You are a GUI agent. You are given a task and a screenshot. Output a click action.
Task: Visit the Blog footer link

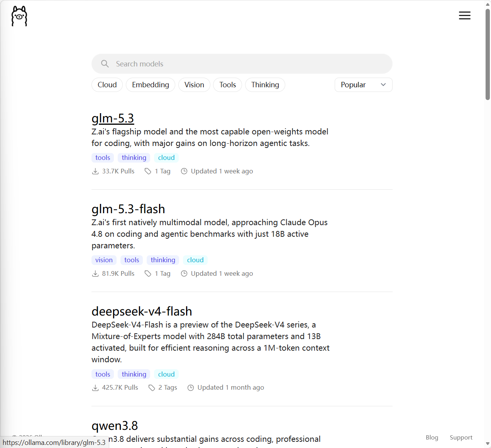point(432,438)
